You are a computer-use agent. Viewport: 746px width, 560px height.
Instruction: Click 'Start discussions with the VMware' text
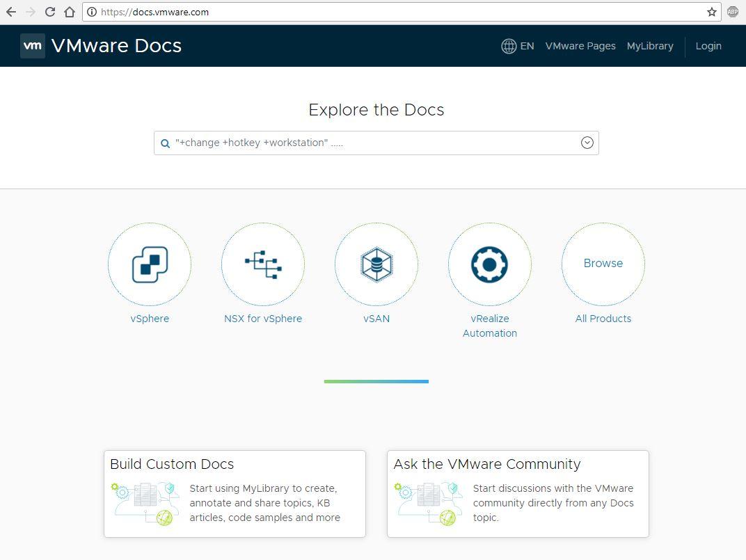tap(553, 488)
